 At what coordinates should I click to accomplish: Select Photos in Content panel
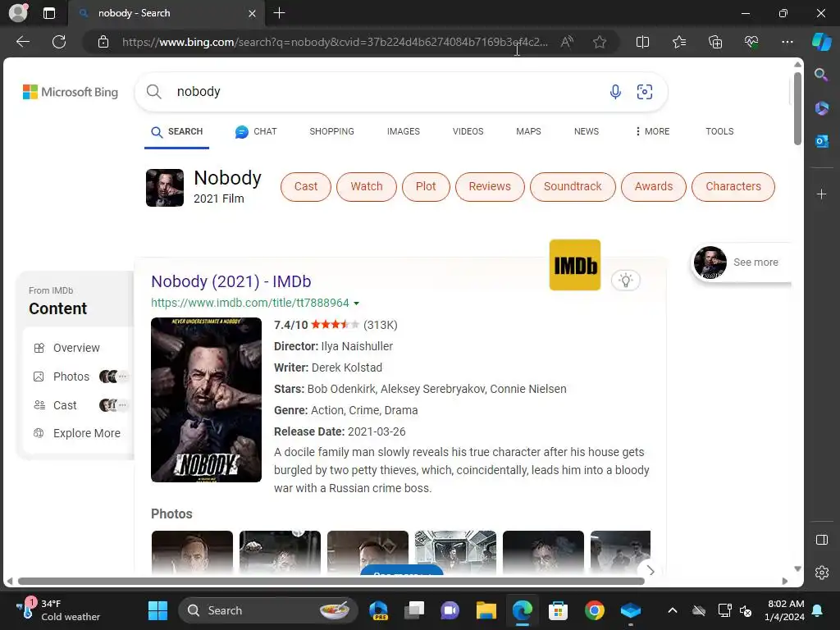point(71,377)
